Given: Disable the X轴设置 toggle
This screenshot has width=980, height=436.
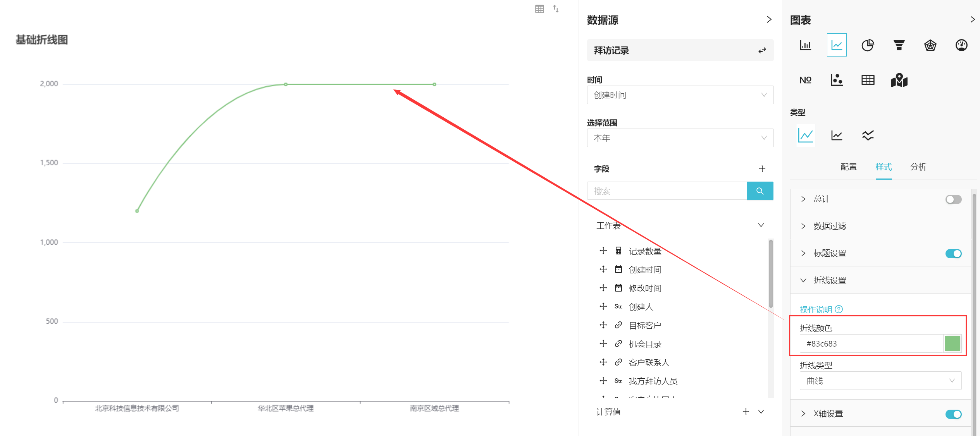Looking at the screenshot, I should 953,414.
